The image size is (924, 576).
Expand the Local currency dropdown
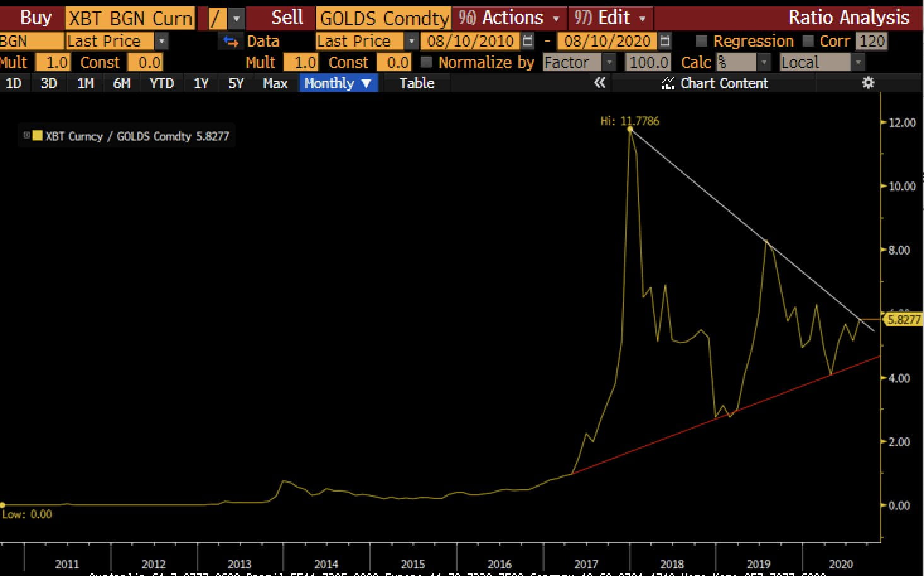click(x=858, y=62)
